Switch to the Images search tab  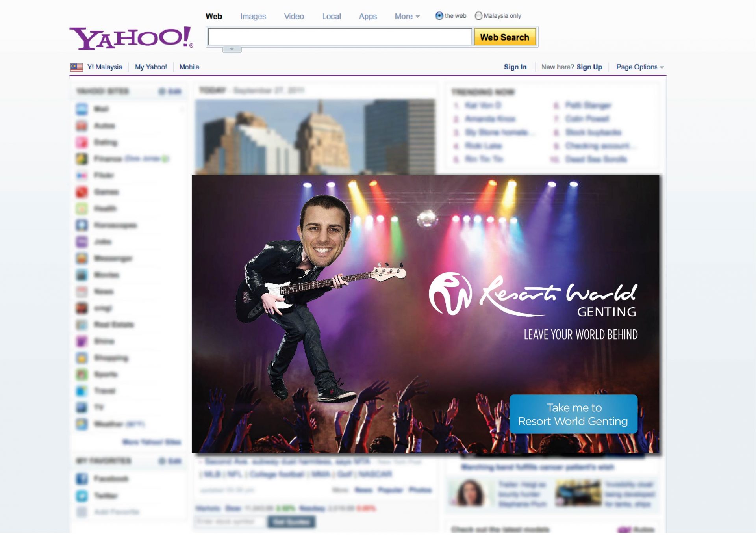point(253,16)
